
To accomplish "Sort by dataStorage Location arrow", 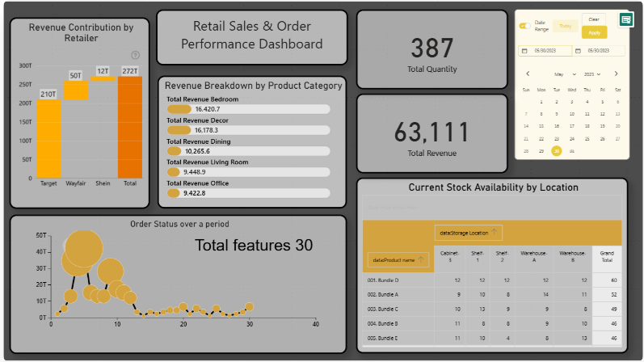I will pos(495,233).
